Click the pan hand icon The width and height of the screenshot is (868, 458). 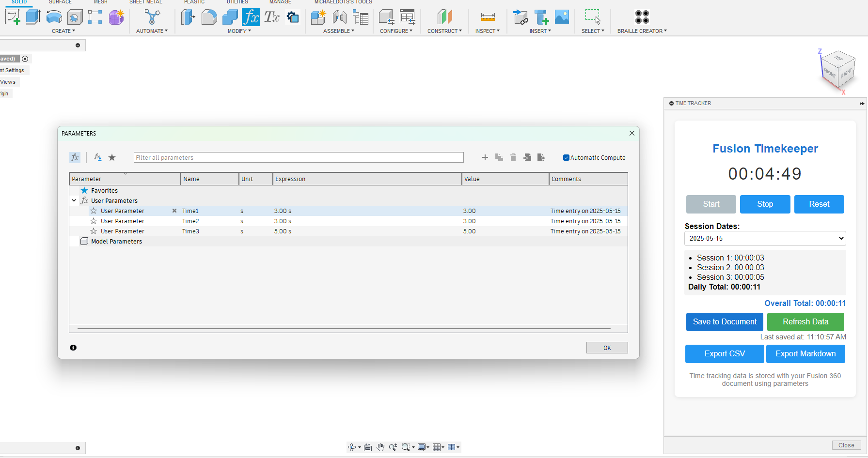click(380, 447)
